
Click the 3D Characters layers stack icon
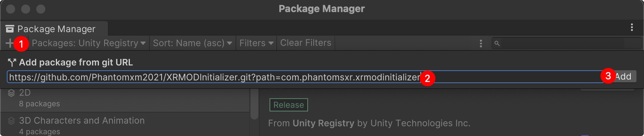11,121
